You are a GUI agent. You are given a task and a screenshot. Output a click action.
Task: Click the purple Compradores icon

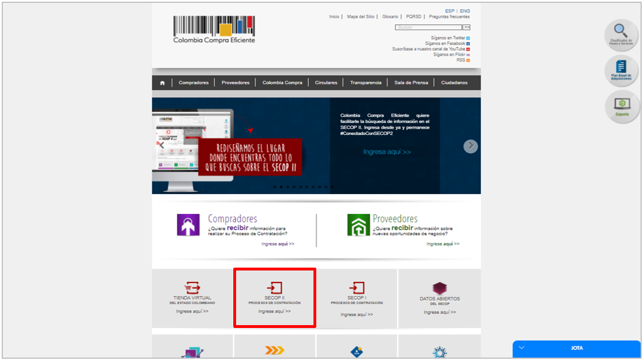coord(188,225)
